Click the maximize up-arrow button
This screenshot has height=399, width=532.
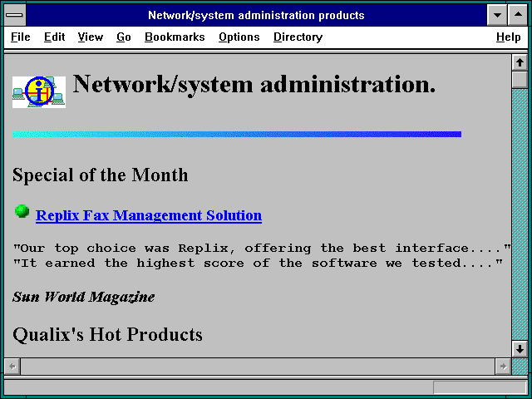[x=518, y=15]
